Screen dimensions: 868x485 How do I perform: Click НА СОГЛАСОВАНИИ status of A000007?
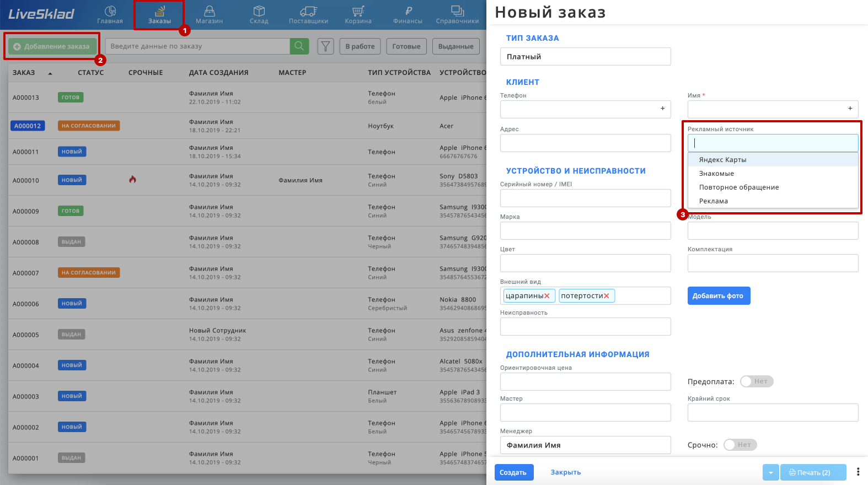(x=89, y=272)
